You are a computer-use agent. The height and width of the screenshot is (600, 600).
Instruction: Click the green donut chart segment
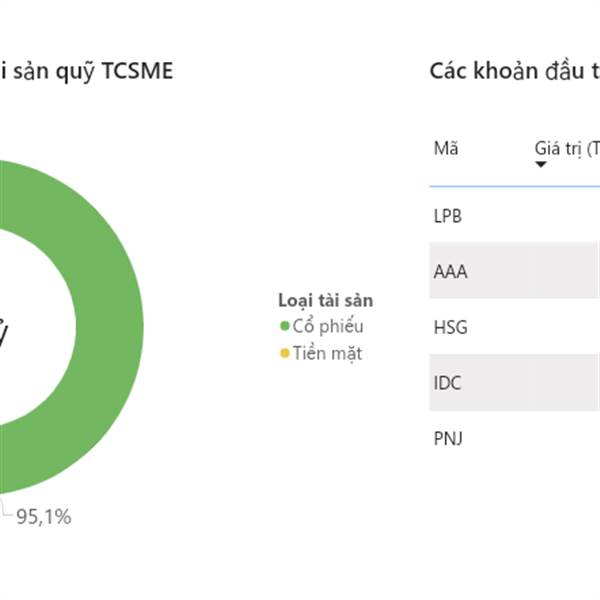109,327
